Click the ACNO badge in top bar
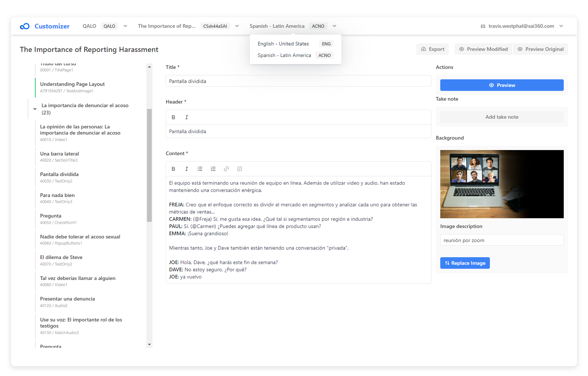Viewport: 588px width, 376px height. click(x=318, y=26)
